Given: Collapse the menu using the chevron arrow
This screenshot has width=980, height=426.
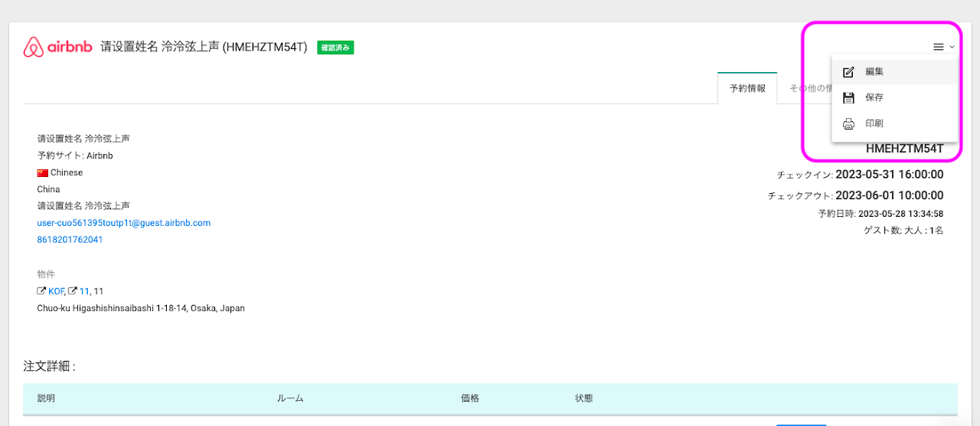Looking at the screenshot, I should 952,48.
